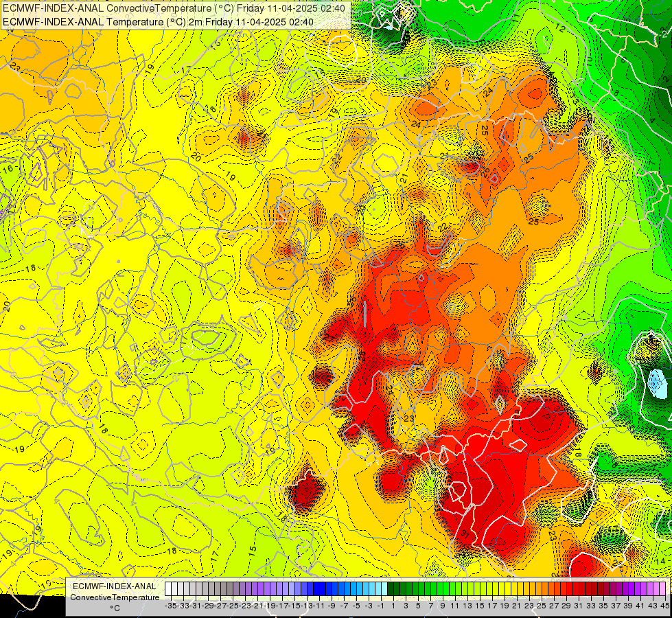
Task: Click the map contour label 31 in the red area
Action: (x=465, y=534)
